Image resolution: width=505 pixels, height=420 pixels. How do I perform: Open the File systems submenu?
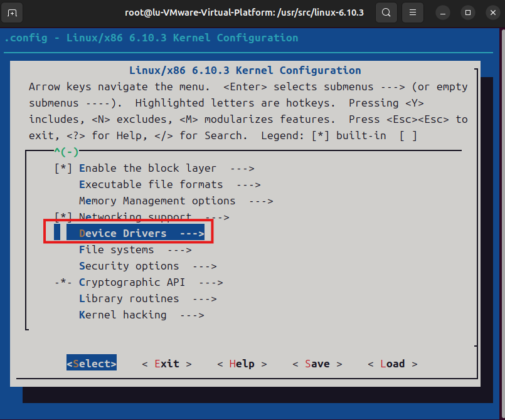[x=136, y=250]
